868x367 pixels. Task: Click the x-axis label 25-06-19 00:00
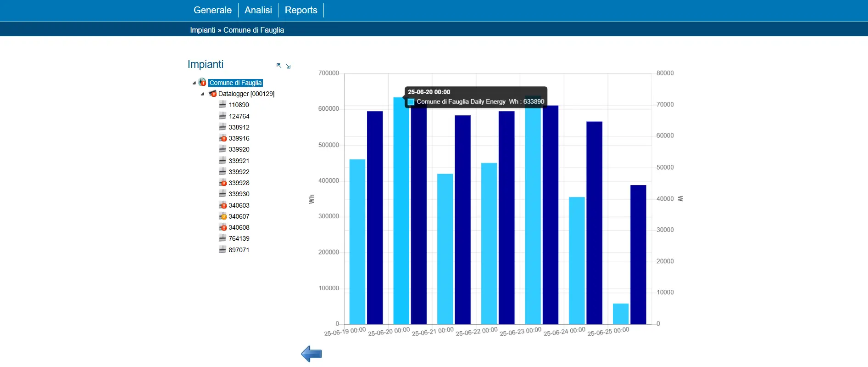(x=345, y=331)
